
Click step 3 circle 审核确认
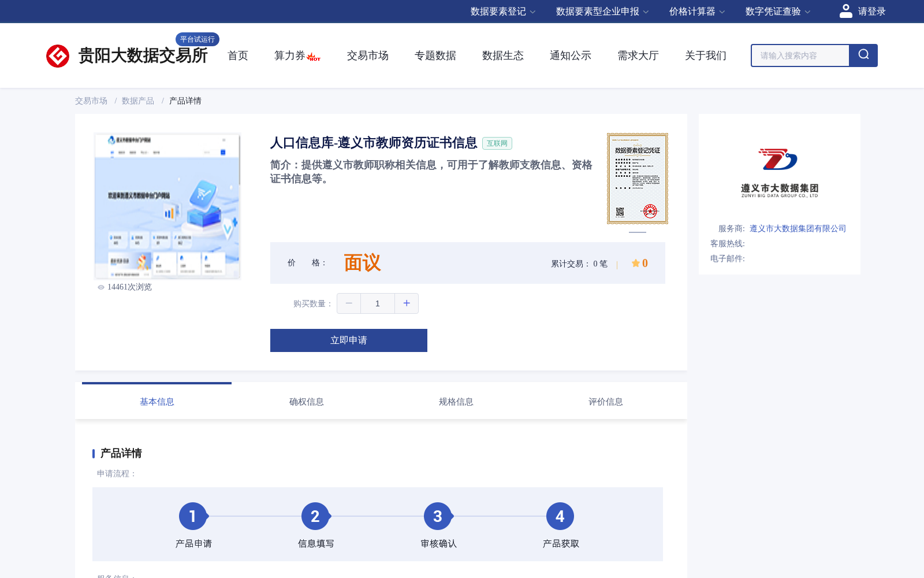tap(438, 516)
